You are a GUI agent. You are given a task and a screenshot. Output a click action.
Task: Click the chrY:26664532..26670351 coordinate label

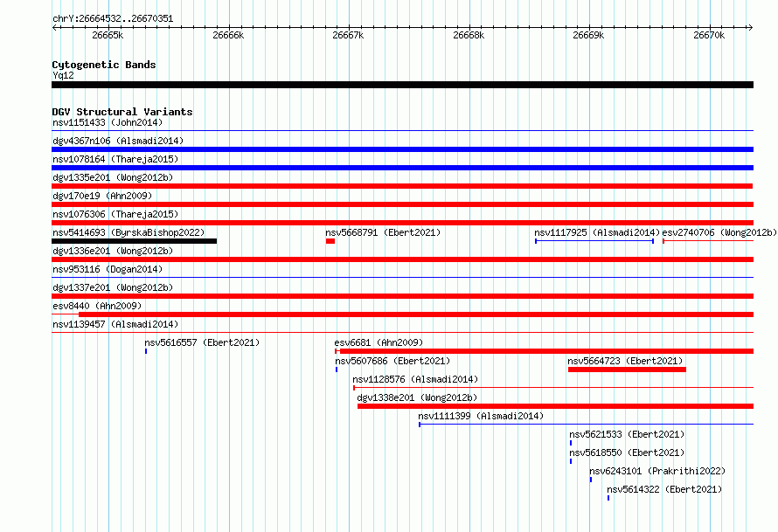click(113, 19)
